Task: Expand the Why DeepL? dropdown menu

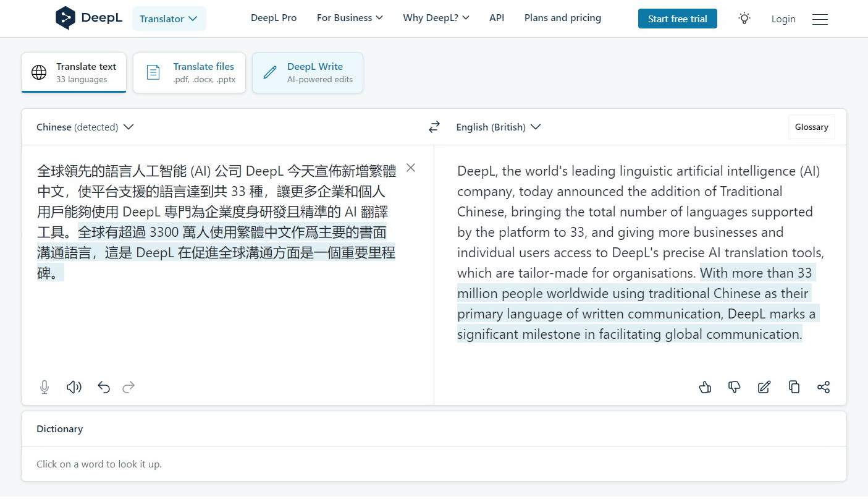Action: pos(436,18)
